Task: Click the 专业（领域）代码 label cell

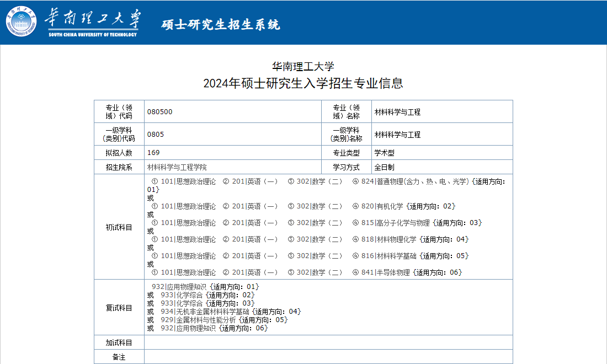Action: point(119,112)
